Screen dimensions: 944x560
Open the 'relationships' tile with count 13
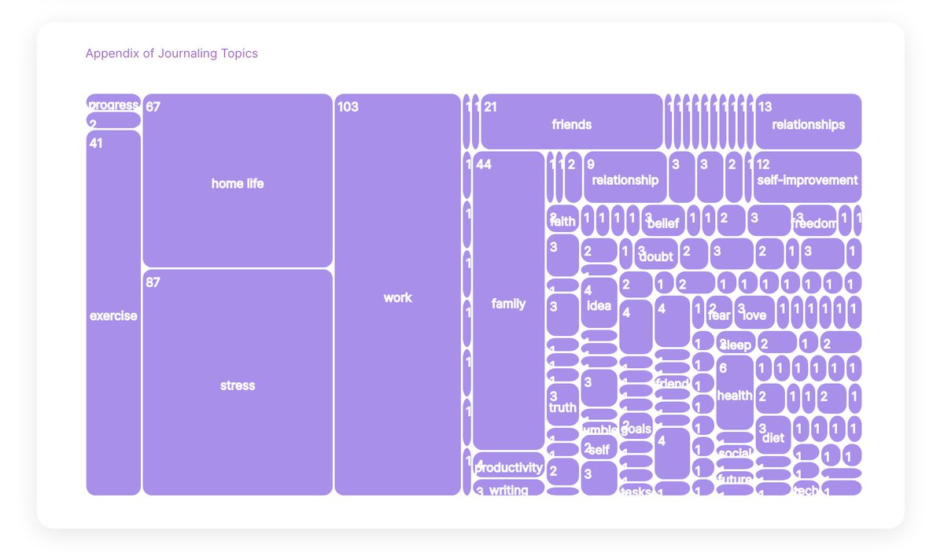coord(808,122)
